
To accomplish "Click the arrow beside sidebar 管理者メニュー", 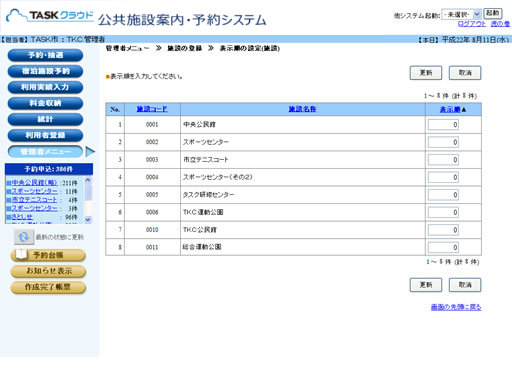I will click(x=90, y=152).
